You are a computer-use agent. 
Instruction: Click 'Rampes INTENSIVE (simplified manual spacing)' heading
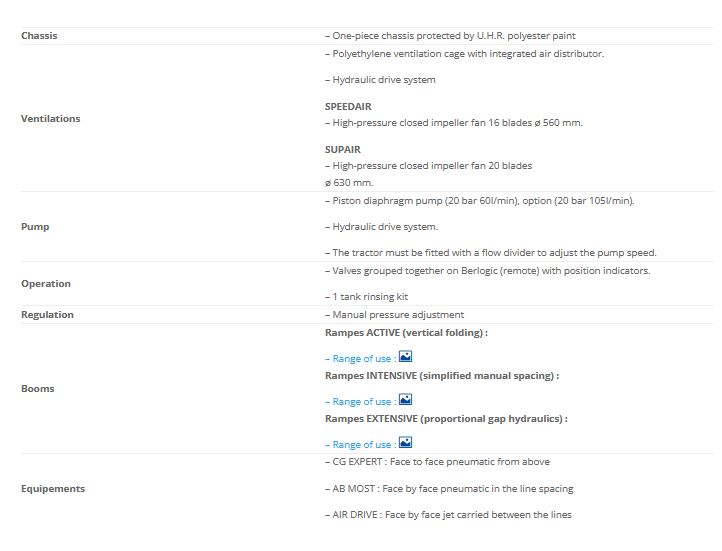442,376
